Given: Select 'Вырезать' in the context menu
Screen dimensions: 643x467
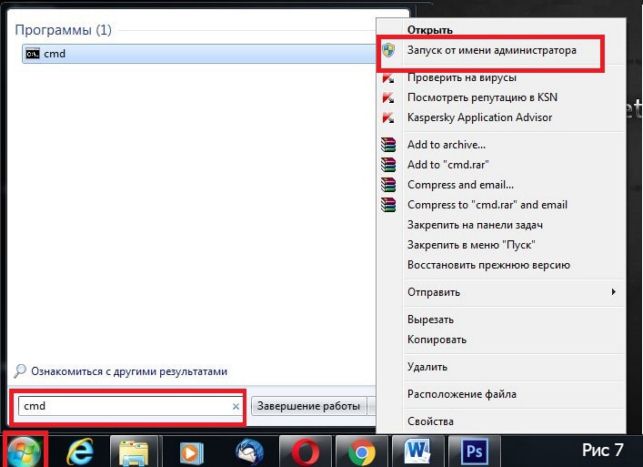Looking at the screenshot, I should (x=430, y=319).
